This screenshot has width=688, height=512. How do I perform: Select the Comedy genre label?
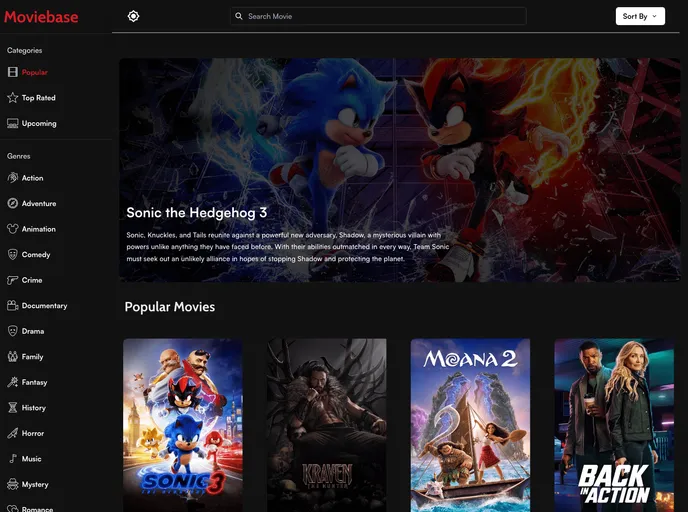36,254
